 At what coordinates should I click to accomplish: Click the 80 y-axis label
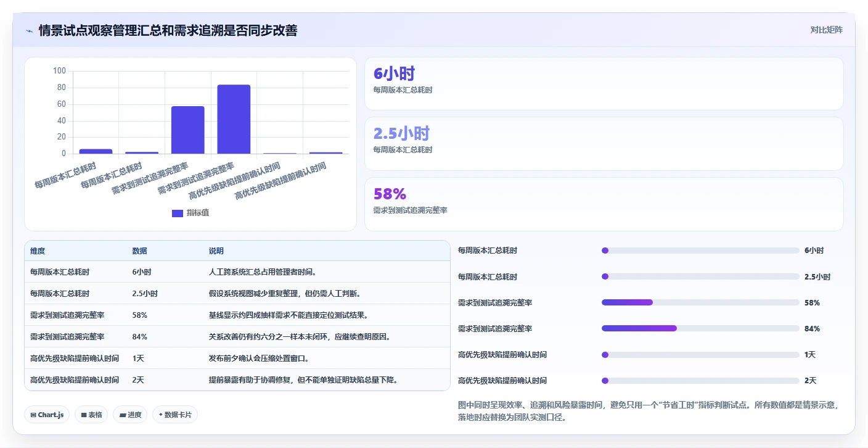pos(62,88)
